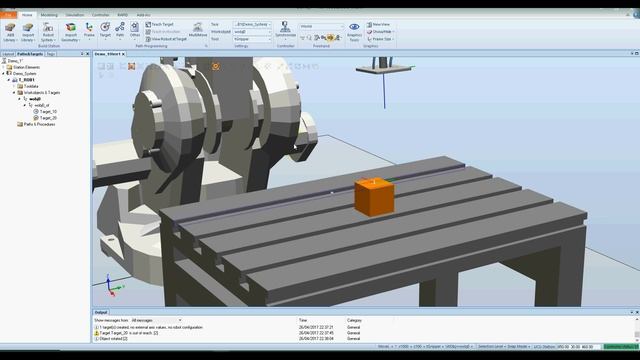Switch to the Simulation ribbon tab

(75, 15)
